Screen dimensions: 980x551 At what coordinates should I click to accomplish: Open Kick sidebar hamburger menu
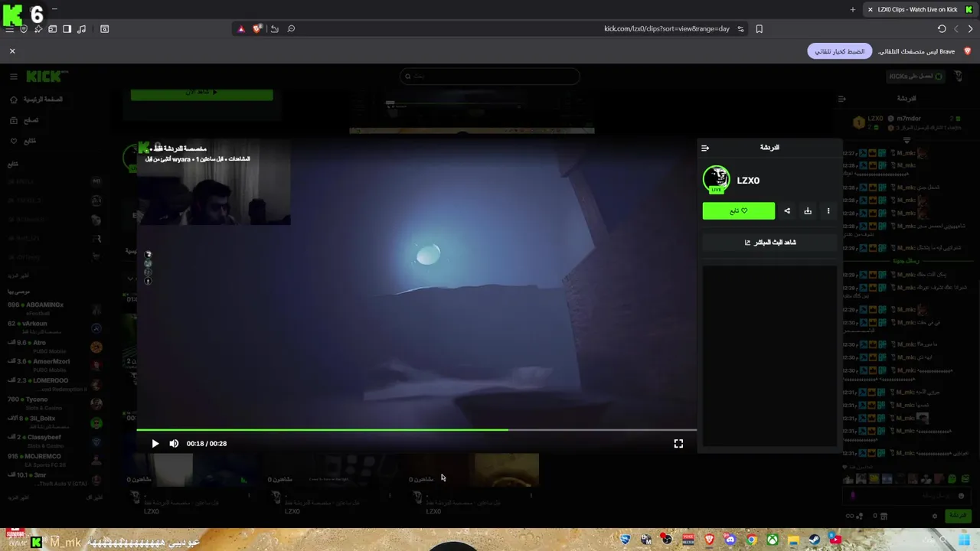13,77
